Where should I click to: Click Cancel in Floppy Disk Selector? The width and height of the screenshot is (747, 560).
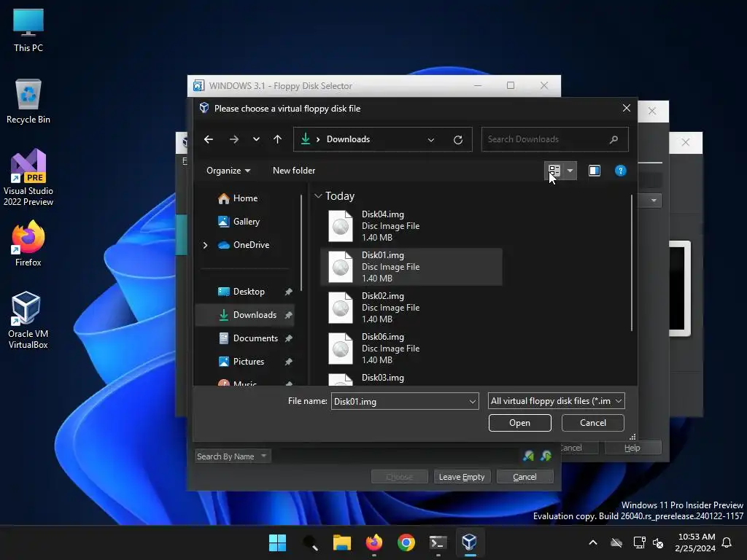coord(525,477)
